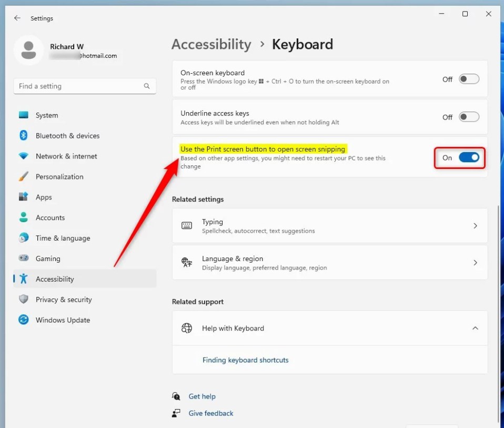The width and height of the screenshot is (504, 428).
Task: Open the Finding keyboard shortcuts link
Action: (245, 360)
